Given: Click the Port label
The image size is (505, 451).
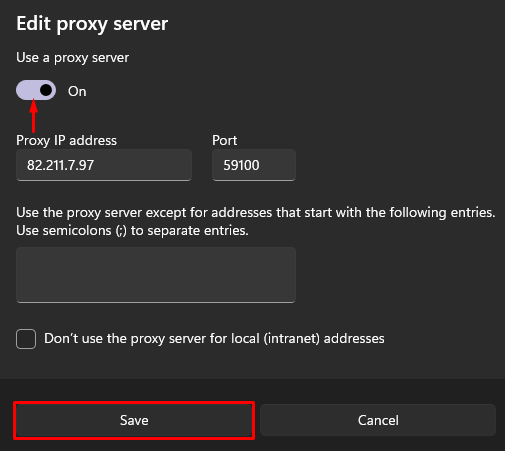Looking at the screenshot, I should point(225,140).
